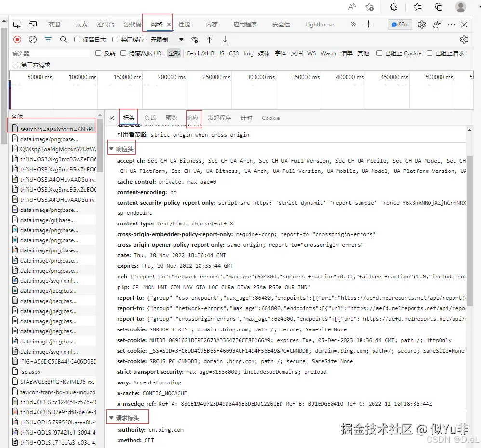
Task: Open network search magnifier
Action: pyautogui.click(x=64, y=40)
